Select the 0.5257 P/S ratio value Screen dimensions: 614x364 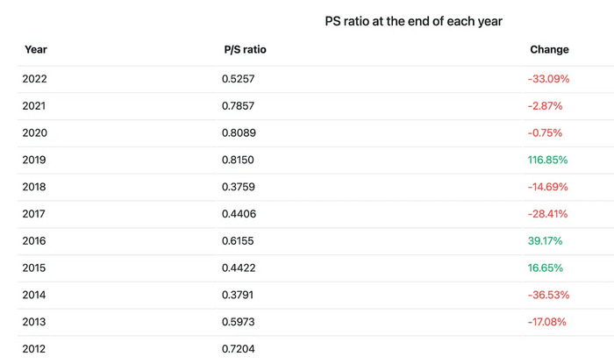coord(238,79)
